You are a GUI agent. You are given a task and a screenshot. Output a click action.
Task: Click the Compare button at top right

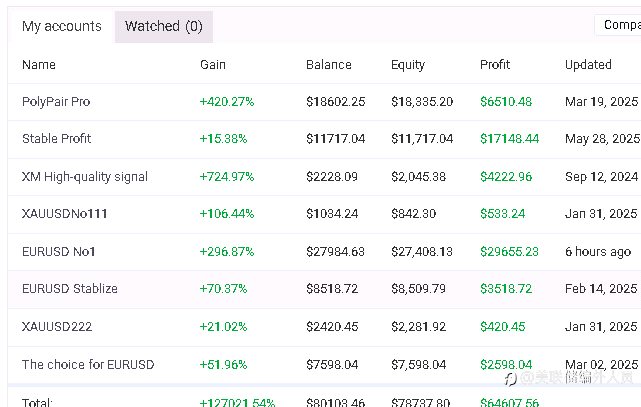point(620,26)
